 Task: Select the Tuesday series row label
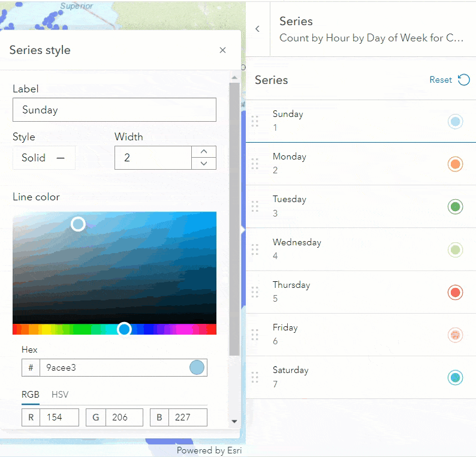coord(290,199)
